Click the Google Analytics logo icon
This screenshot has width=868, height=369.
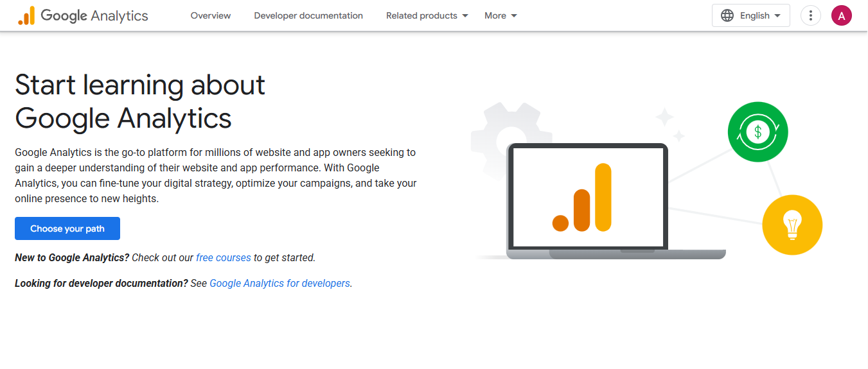coord(26,16)
